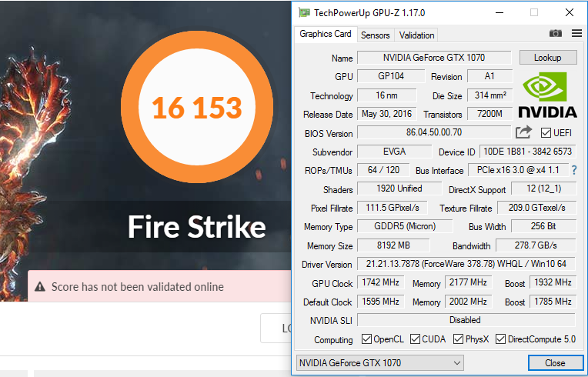This screenshot has height=377, width=588.
Task: Click the BIOS Version field 86.04.50.00.70
Action: [x=434, y=132]
